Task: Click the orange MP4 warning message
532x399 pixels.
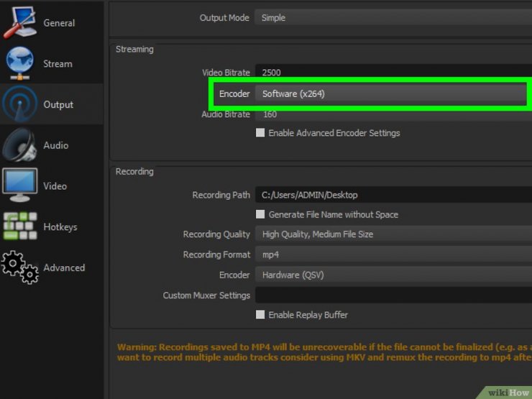Action: [x=324, y=352]
